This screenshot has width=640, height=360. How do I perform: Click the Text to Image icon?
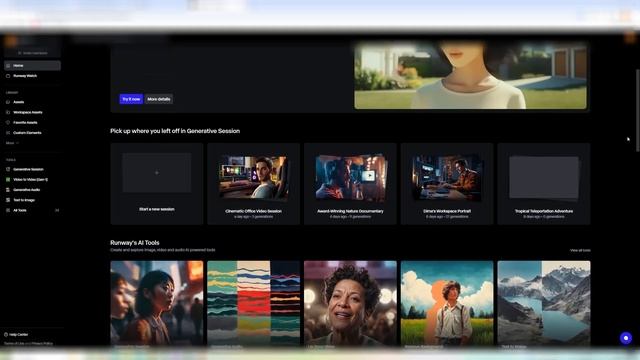point(8,200)
